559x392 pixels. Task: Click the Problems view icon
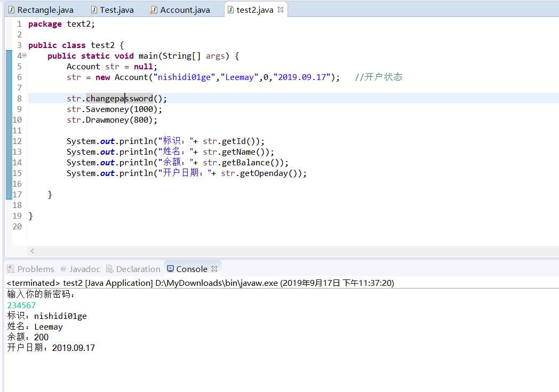click(x=11, y=269)
